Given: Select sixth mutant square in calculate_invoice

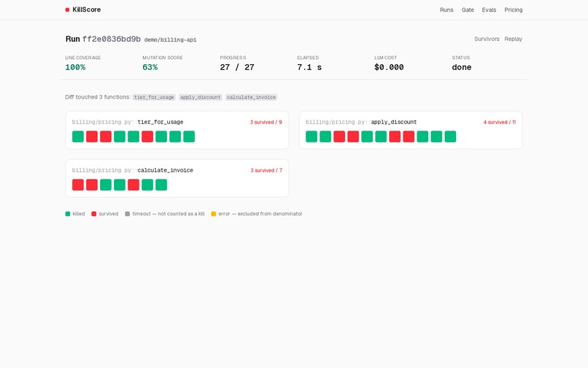Looking at the screenshot, I should (147, 185).
